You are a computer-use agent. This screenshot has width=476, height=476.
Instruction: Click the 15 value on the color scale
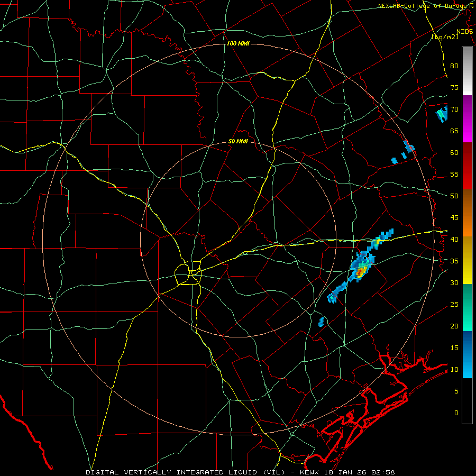pos(454,348)
